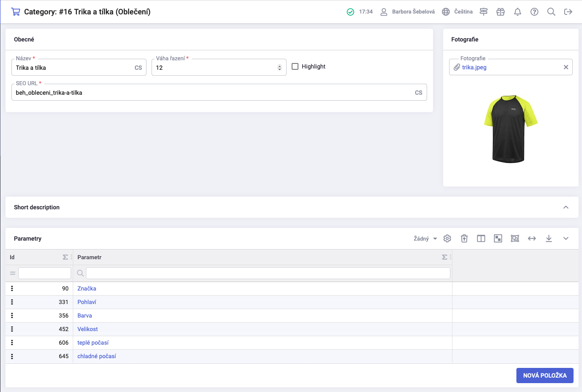This screenshot has width=582, height=392.
Task: Open the chladné počasí parameter link
Action: tap(97, 356)
